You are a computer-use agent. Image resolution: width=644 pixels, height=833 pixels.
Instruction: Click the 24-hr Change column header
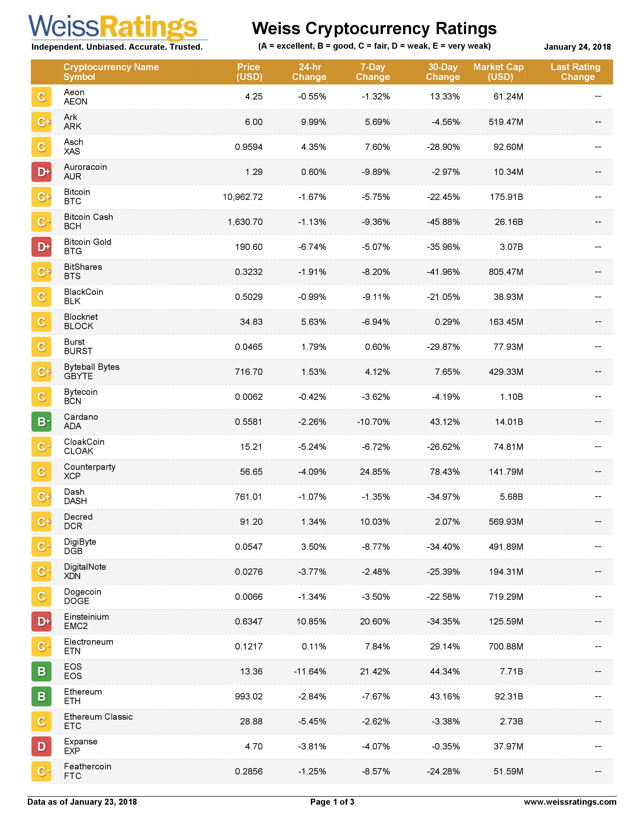[x=309, y=72]
